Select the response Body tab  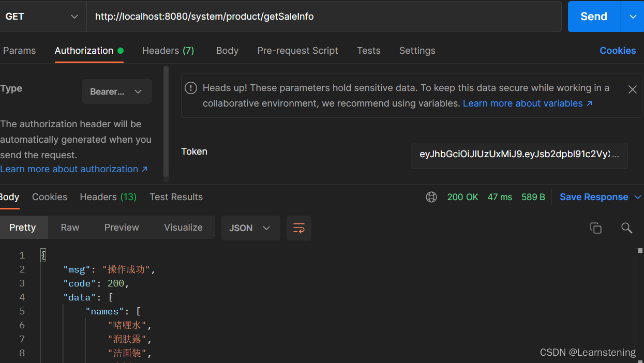(9, 197)
